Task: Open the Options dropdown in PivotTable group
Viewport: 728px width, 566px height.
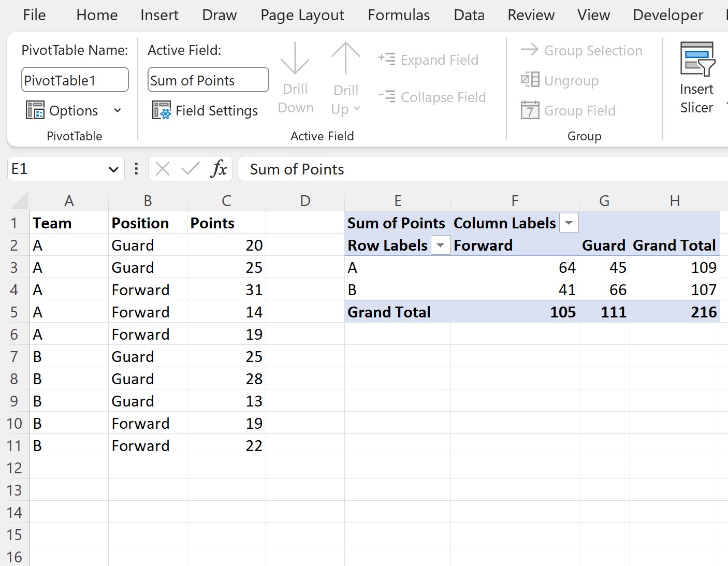Action: point(117,110)
